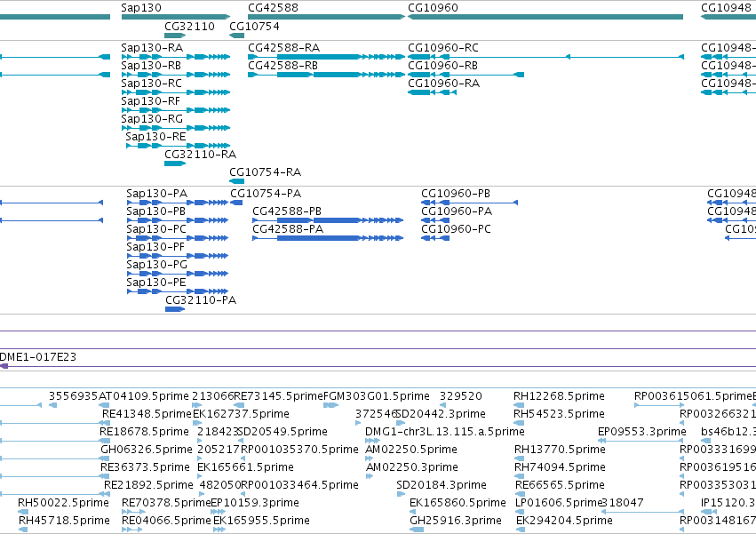Click the Sap130-PC protein label
Screen dimensions: 756x534
156,229
